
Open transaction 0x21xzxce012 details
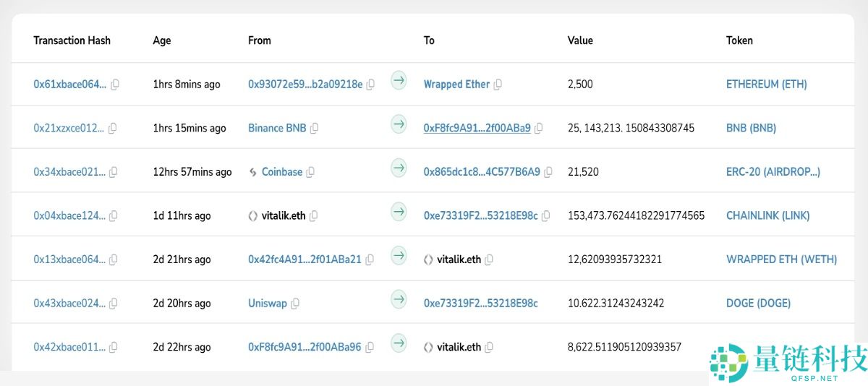pyautogui.click(x=69, y=128)
